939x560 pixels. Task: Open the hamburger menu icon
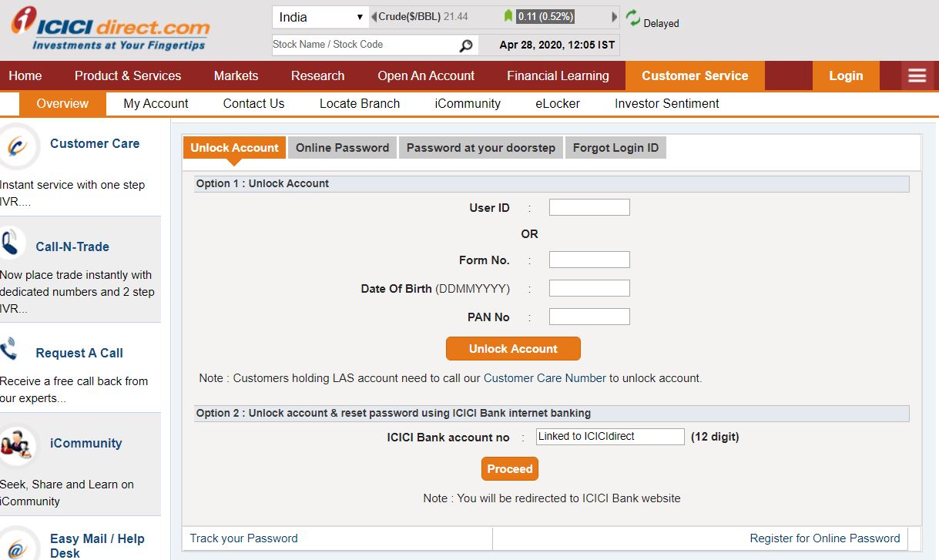(917, 75)
